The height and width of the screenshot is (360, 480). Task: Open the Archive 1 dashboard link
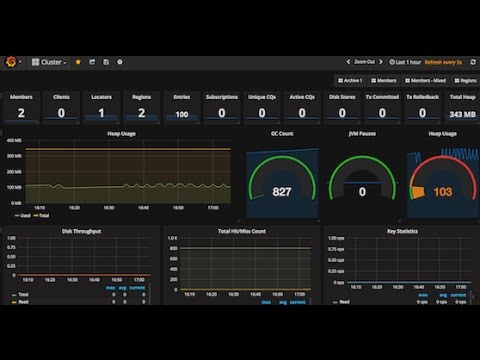(350, 80)
